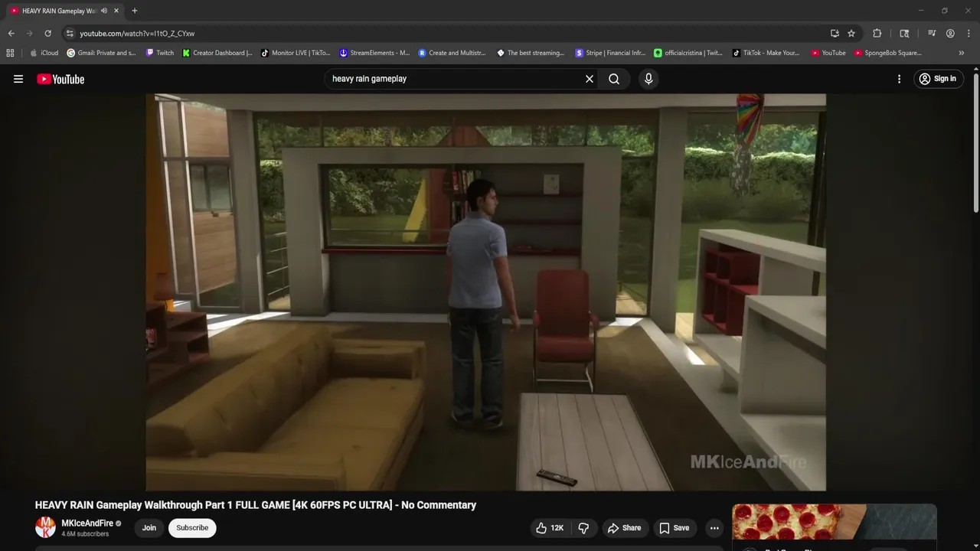
Task: Bookmark this page with the star
Action: (851, 34)
